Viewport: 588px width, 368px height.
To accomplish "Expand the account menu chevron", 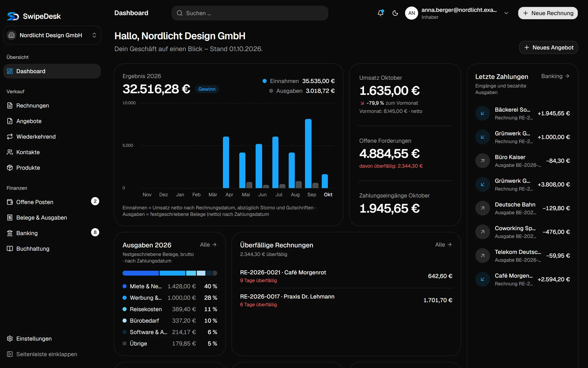I will pyautogui.click(x=506, y=13).
